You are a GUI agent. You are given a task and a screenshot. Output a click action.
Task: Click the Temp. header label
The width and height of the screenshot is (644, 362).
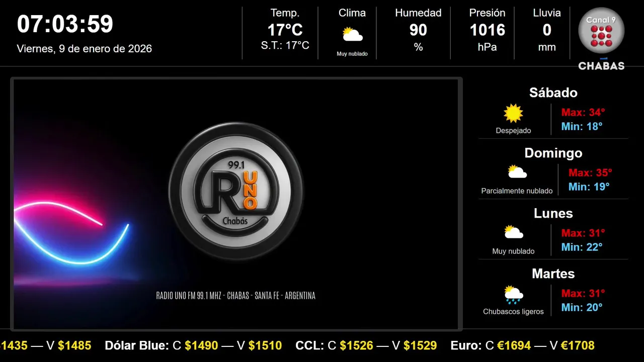(285, 13)
